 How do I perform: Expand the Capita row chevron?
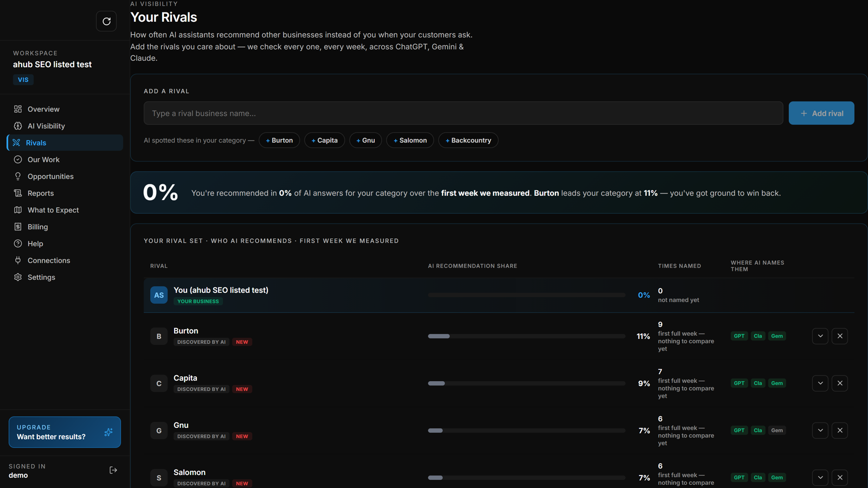(820, 383)
